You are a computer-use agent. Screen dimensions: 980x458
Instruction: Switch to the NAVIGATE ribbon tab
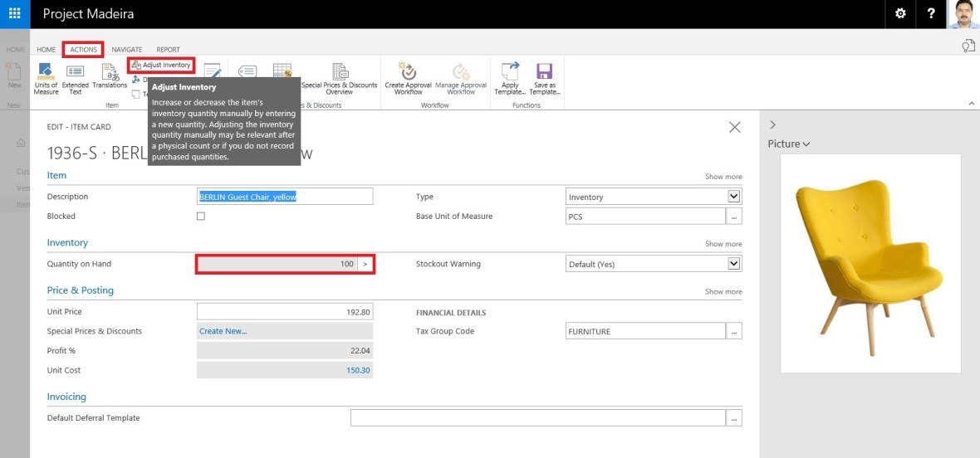(x=126, y=50)
